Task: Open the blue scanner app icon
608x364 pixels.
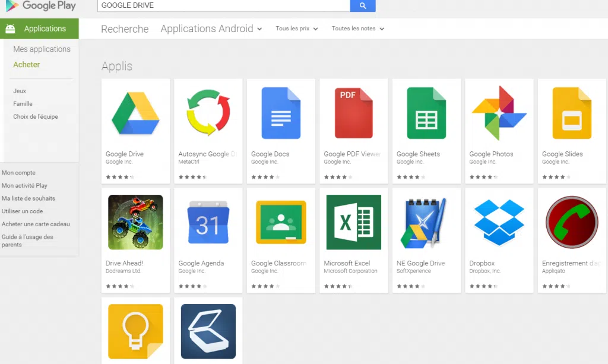Action: [x=208, y=331]
